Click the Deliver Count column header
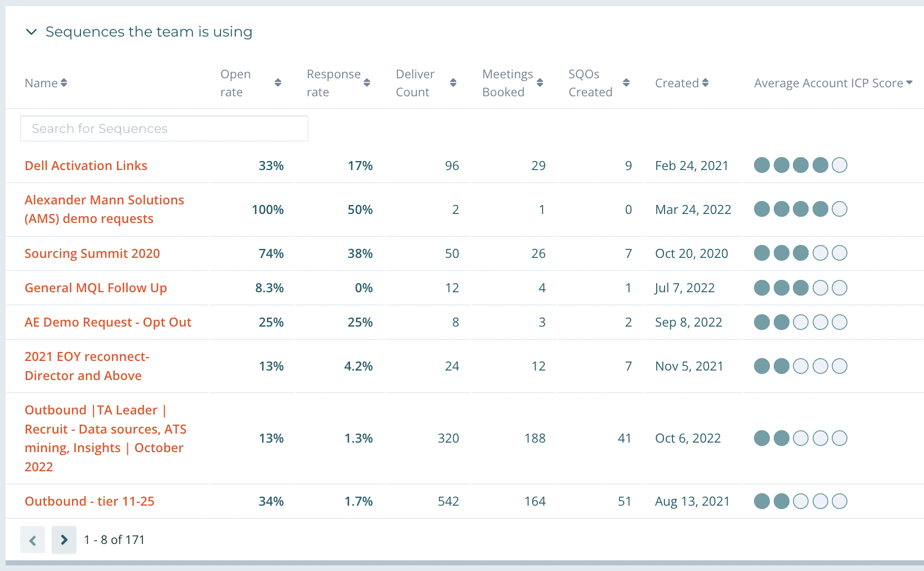 [x=415, y=83]
